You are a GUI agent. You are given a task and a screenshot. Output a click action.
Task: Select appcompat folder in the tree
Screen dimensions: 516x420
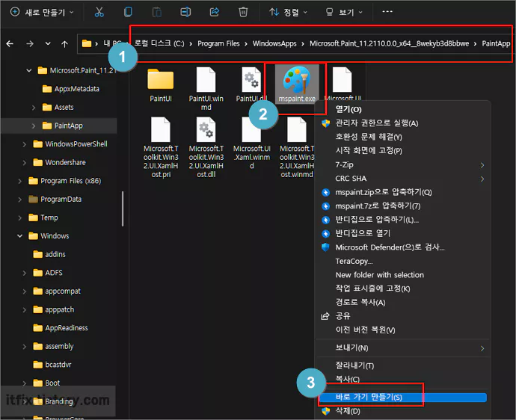[x=57, y=291]
